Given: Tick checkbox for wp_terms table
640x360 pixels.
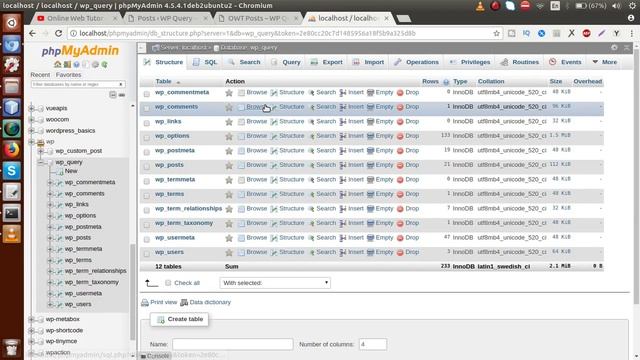Looking at the screenshot, I should [x=147, y=196].
